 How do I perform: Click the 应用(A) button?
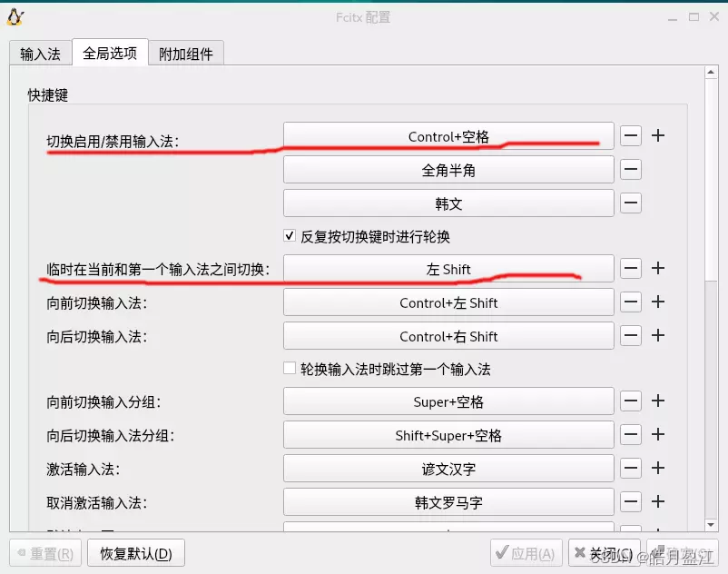click(526, 553)
